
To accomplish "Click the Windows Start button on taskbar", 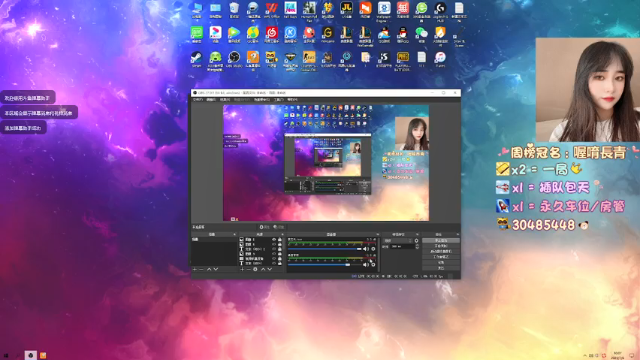I will coord(6,355).
